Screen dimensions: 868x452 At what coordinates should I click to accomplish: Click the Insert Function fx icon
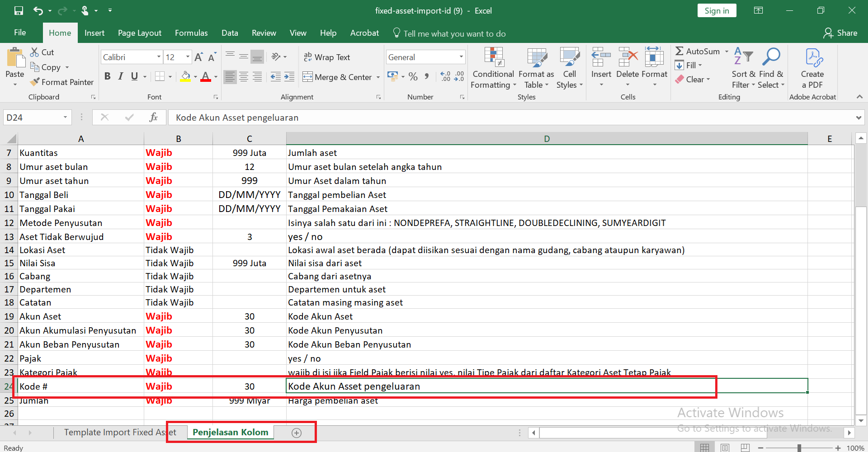coord(153,118)
